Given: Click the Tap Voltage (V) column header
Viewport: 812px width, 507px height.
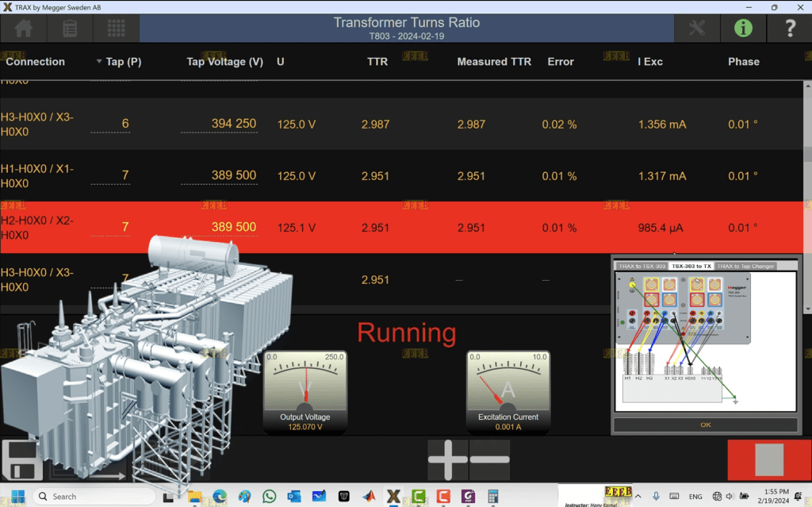Looking at the screenshot, I should pos(224,62).
